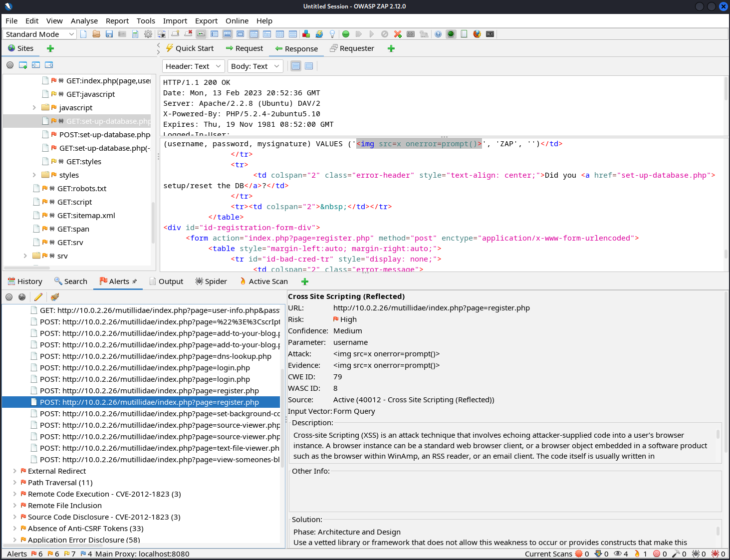The image size is (730, 560).
Task: Click the Open Session folder icon
Action: pos(96,34)
